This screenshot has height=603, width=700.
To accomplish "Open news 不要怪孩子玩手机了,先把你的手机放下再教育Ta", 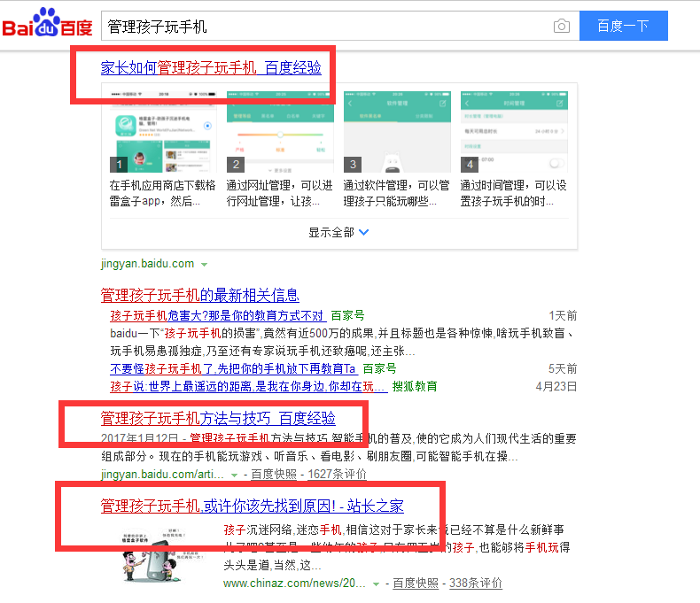I will (232, 369).
